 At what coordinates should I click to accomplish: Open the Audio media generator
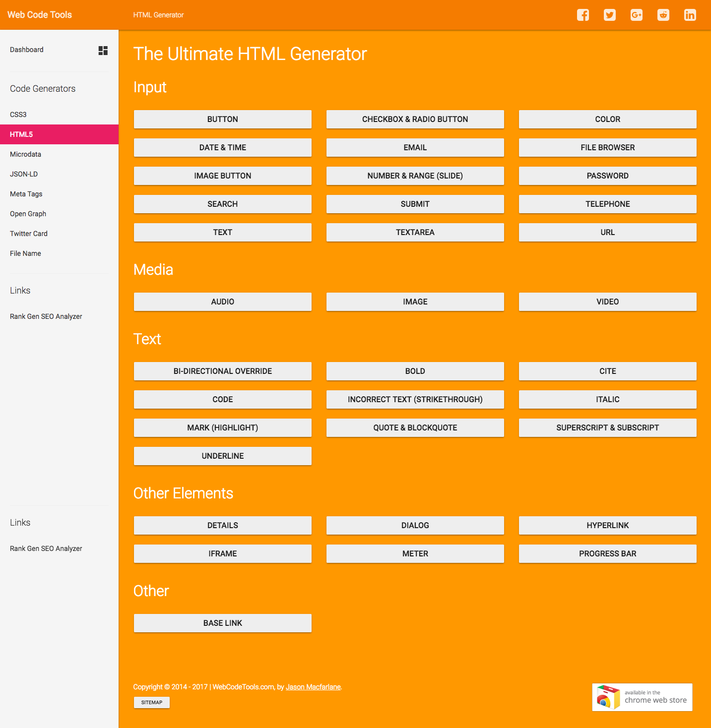[223, 302]
